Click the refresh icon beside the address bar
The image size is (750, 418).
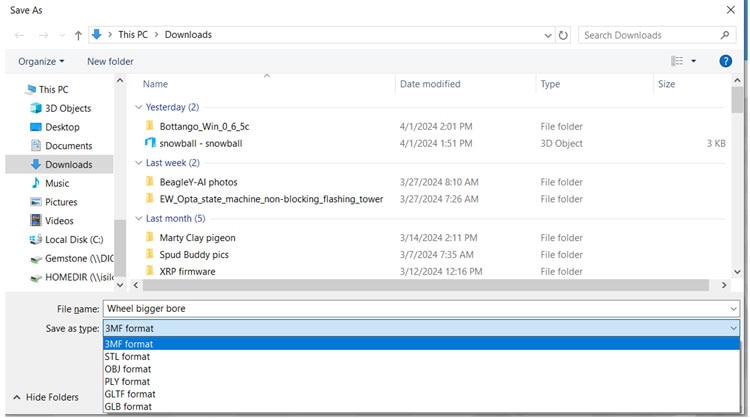tap(563, 35)
